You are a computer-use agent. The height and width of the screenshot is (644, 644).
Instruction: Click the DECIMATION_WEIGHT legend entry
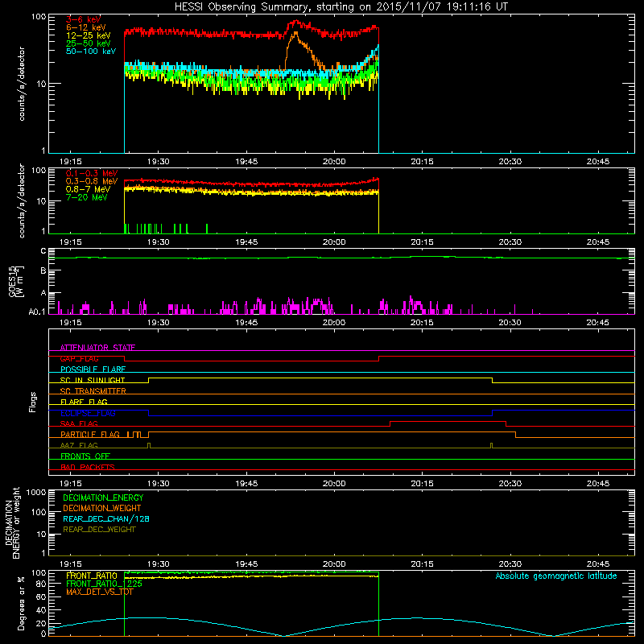(x=102, y=508)
